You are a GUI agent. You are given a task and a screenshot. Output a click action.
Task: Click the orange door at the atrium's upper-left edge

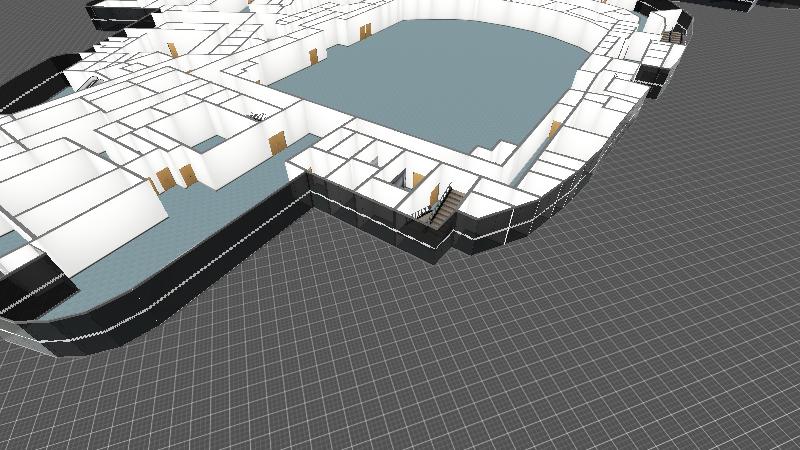click(x=313, y=55)
